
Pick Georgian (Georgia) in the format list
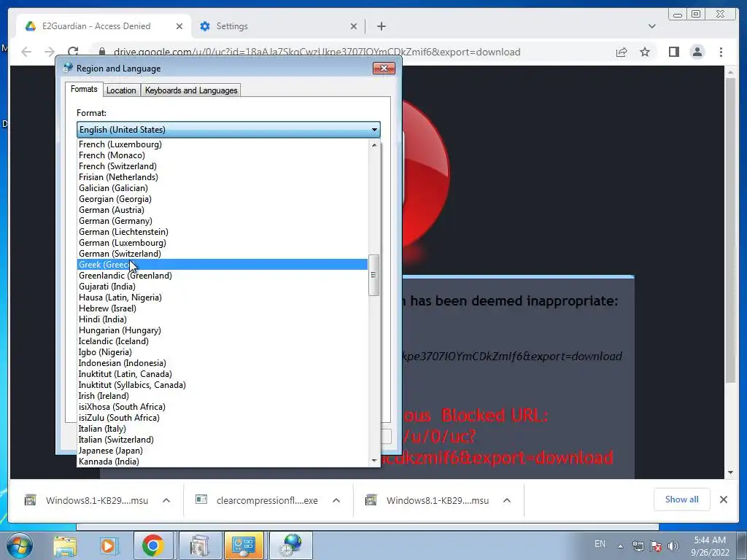pyautogui.click(x=222, y=198)
